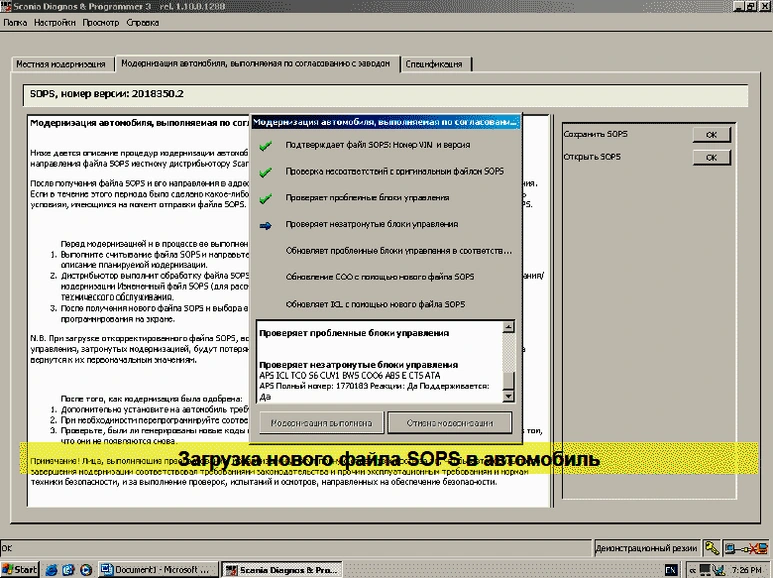Screen dimensions: 773x578
Task: Launch Internet Explorer from the quick launch bar
Action: coord(51,569)
